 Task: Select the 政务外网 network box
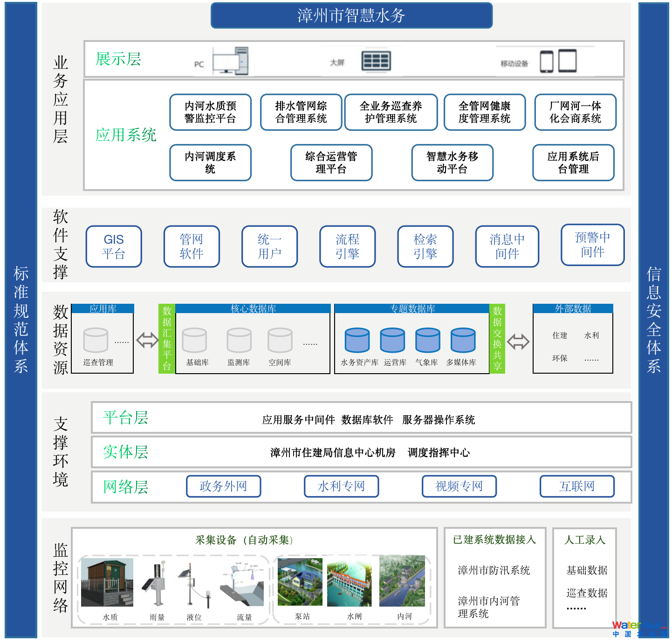[x=223, y=486]
